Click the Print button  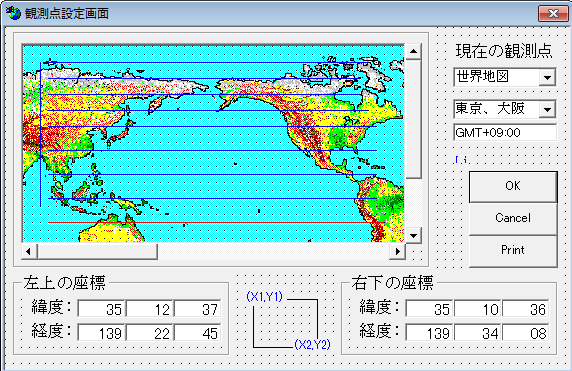click(x=513, y=250)
